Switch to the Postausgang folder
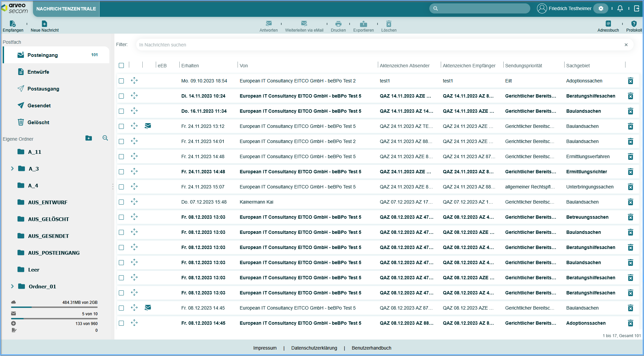 pos(43,89)
